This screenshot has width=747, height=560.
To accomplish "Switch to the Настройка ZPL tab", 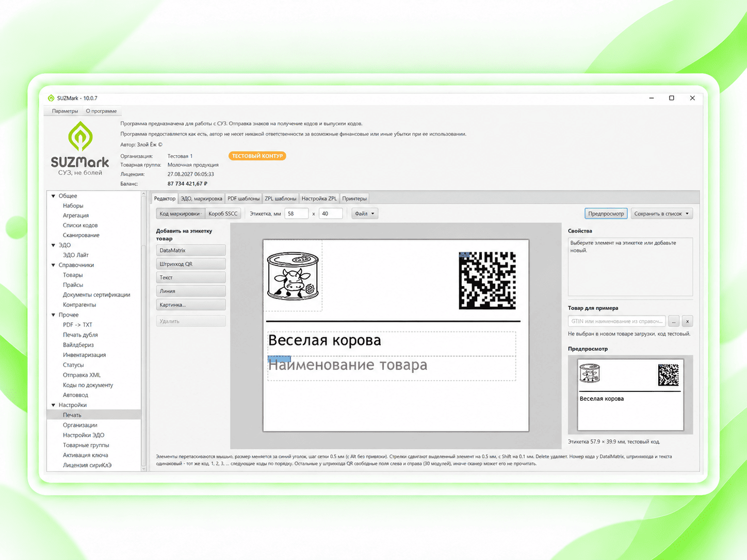I will point(319,199).
